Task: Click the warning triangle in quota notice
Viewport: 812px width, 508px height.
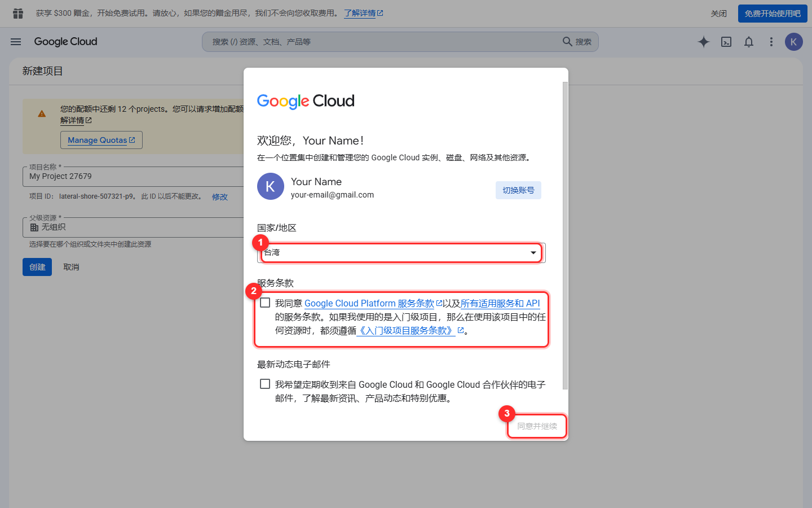Action: click(42, 113)
